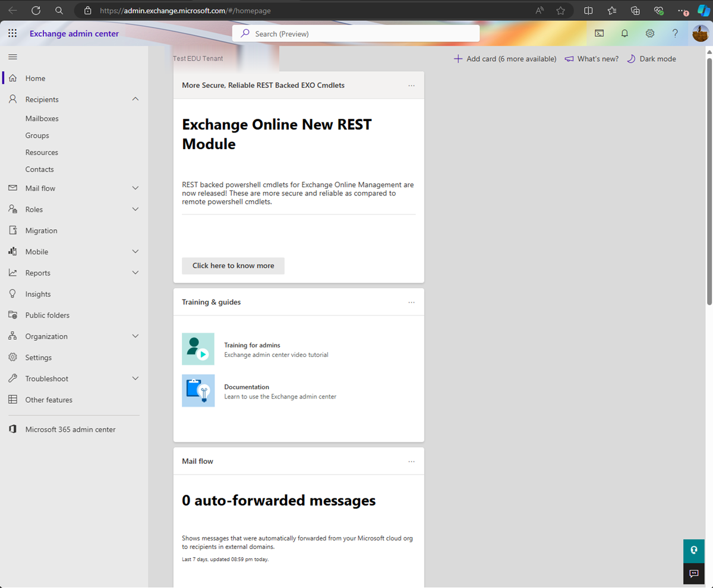
Task: Click the Other features grid icon
Action: tap(12, 400)
